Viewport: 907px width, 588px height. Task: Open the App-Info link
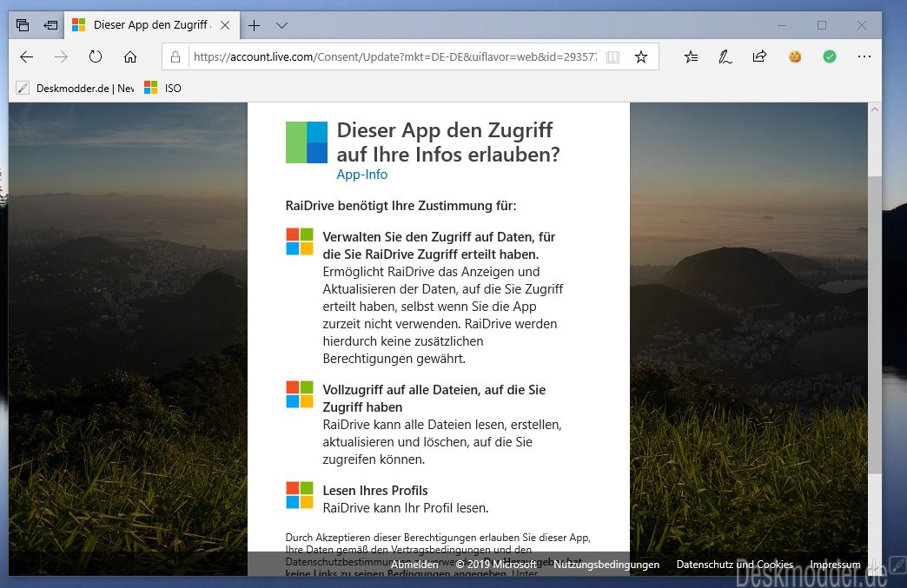click(361, 175)
